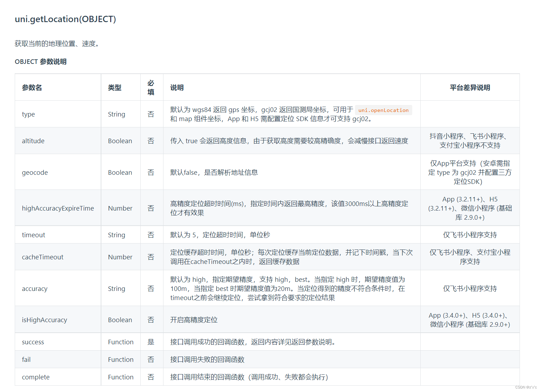Click the '默认为 high，指定期望精度' description
542x392 pixels.
tap(288, 288)
